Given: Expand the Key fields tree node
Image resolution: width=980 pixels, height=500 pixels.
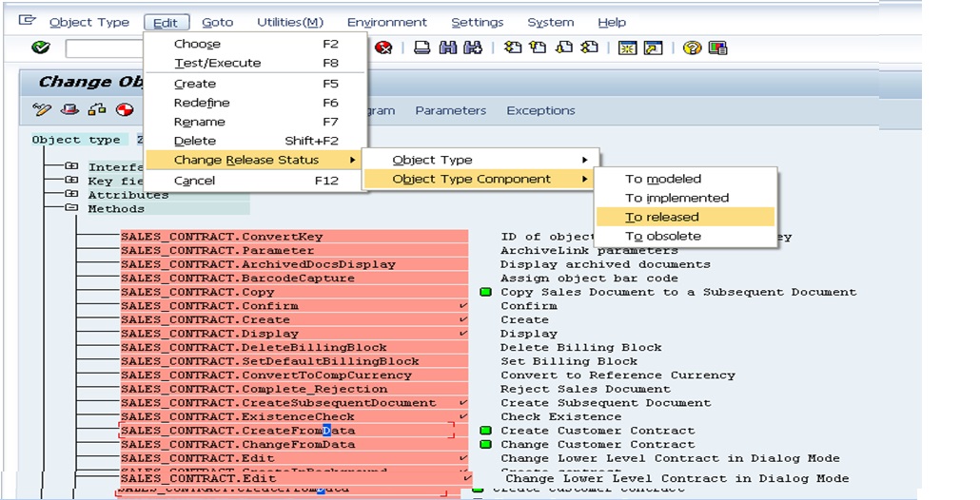Looking at the screenshot, I should click(x=72, y=180).
